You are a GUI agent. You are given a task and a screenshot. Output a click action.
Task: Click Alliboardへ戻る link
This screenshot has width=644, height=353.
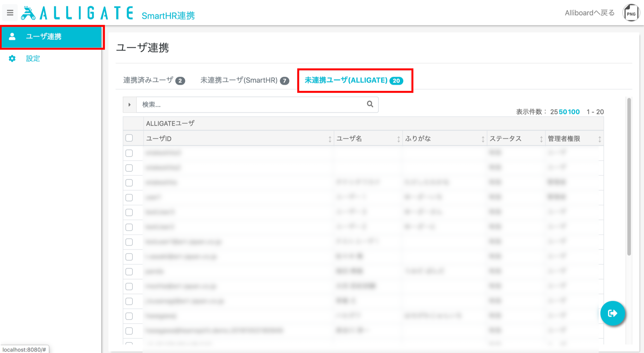(590, 13)
